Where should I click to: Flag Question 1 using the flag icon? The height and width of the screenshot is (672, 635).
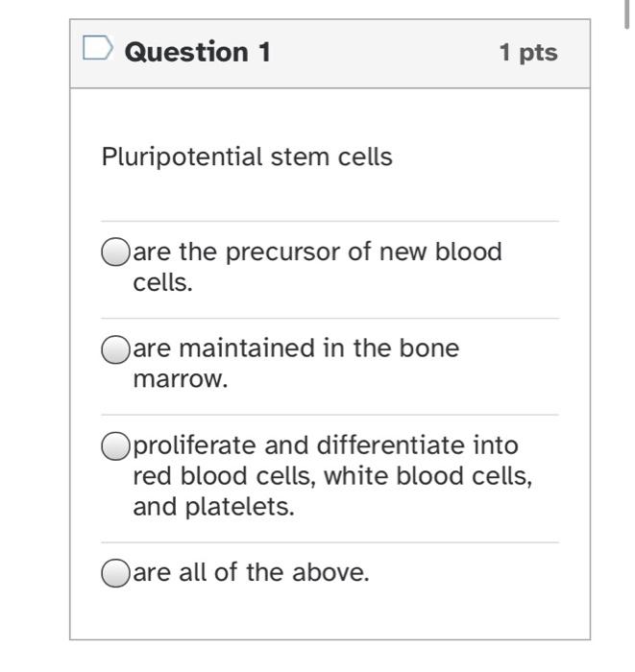(98, 49)
